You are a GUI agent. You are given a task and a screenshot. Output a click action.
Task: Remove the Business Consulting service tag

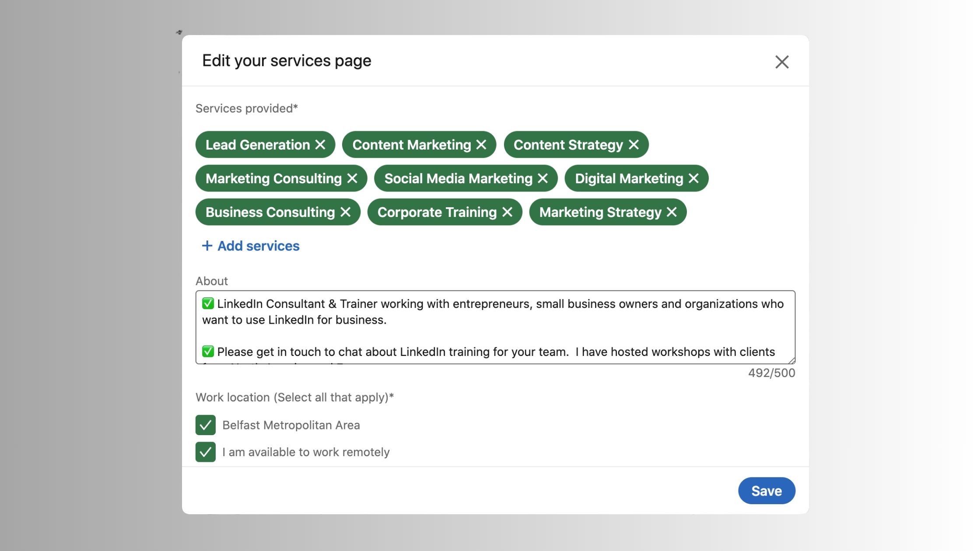pyautogui.click(x=346, y=212)
